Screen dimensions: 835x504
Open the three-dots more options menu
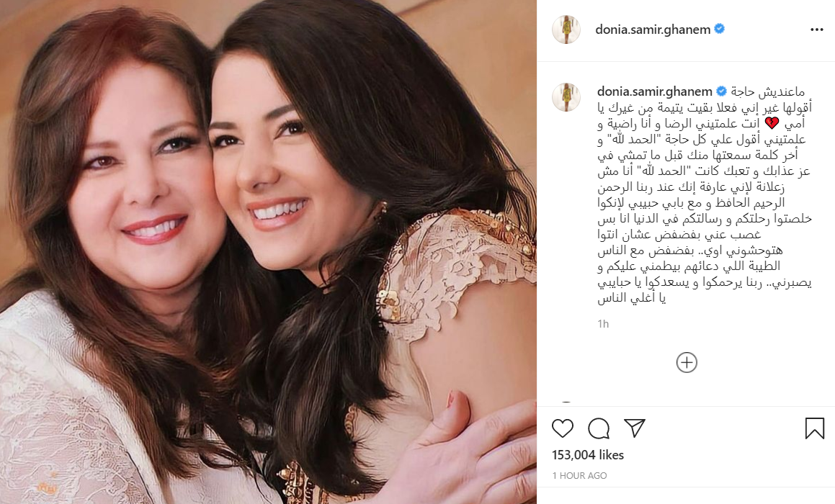pyautogui.click(x=817, y=30)
